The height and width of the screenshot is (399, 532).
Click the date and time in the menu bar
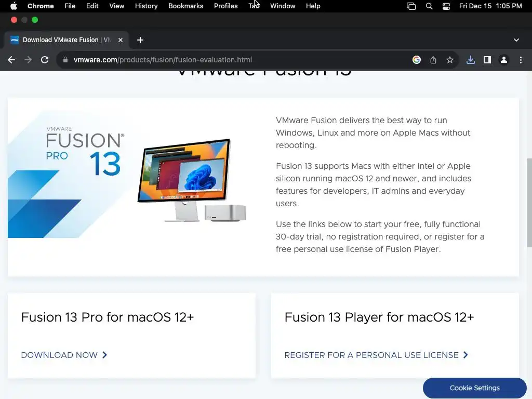pyautogui.click(x=490, y=6)
